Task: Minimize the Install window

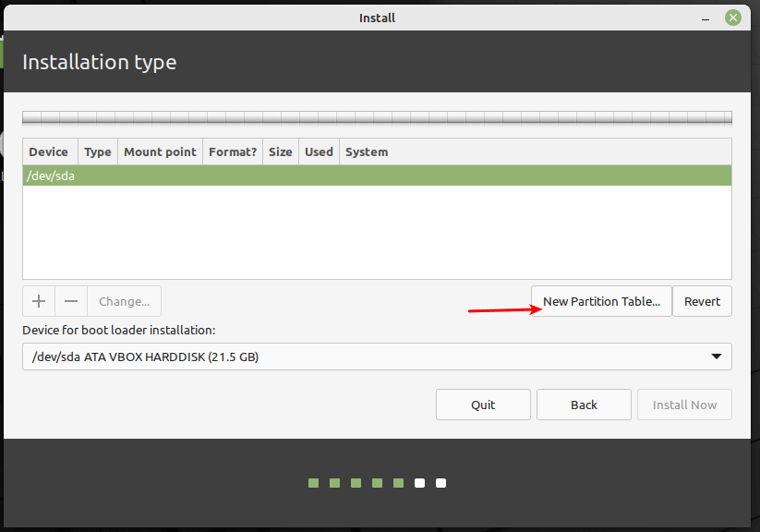Action: 705,18
